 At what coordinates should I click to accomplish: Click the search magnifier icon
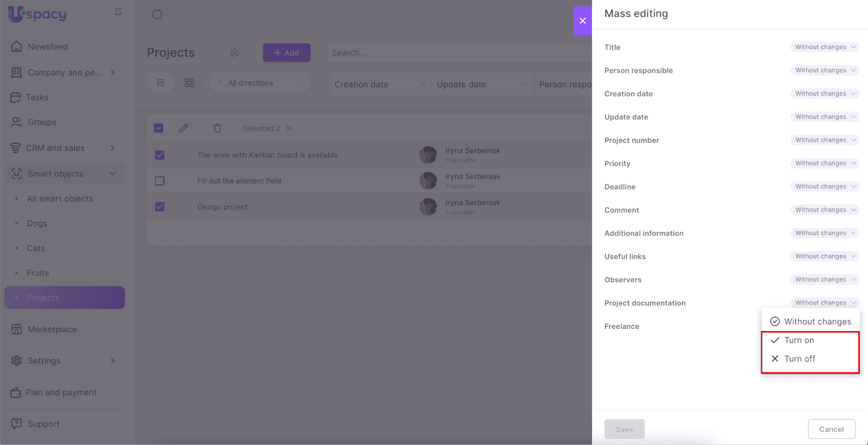157,15
